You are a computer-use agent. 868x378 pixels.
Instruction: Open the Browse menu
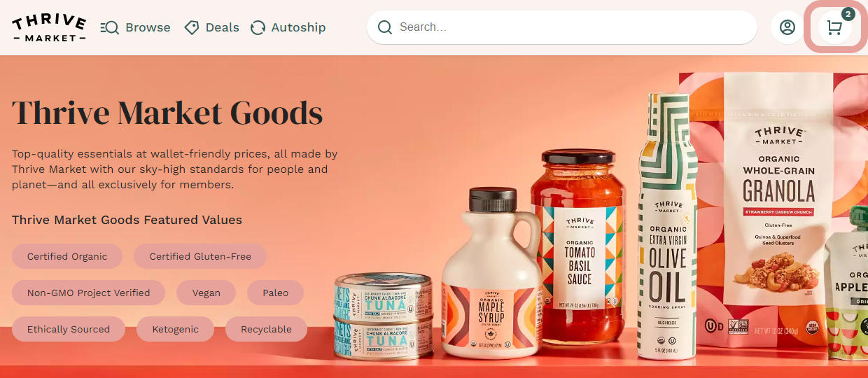135,27
